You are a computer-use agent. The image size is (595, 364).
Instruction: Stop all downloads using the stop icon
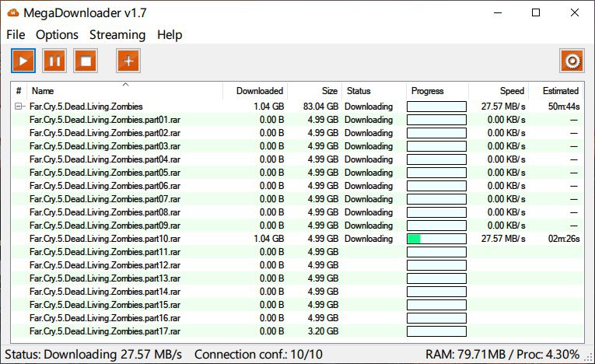pyautogui.click(x=86, y=61)
